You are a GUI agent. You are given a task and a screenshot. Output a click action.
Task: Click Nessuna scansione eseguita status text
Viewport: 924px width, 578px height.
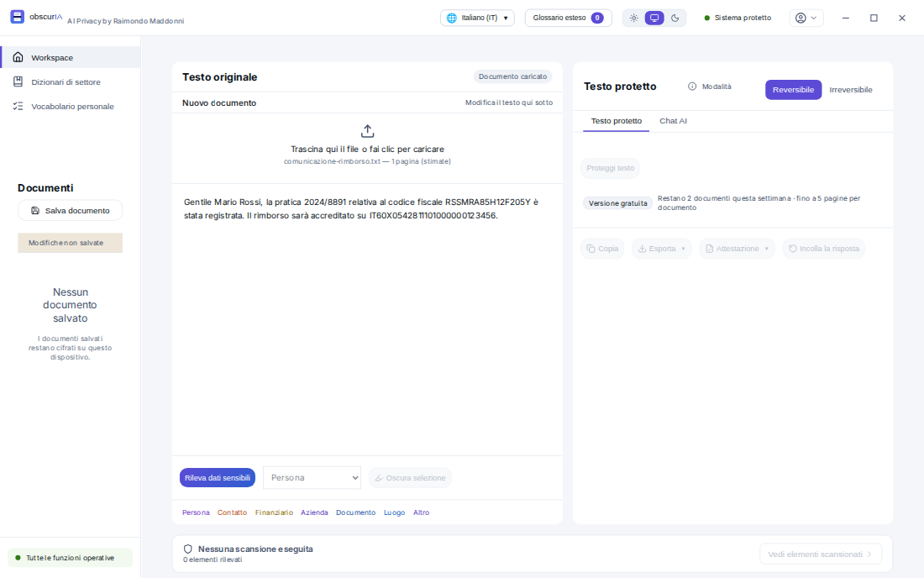coord(255,549)
